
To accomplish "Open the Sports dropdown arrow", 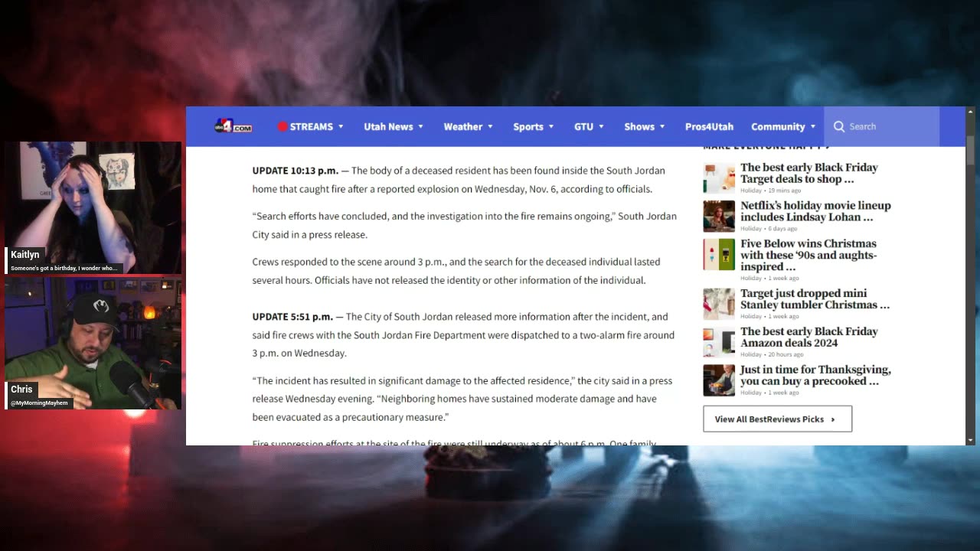I will click(x=550, y=127).
